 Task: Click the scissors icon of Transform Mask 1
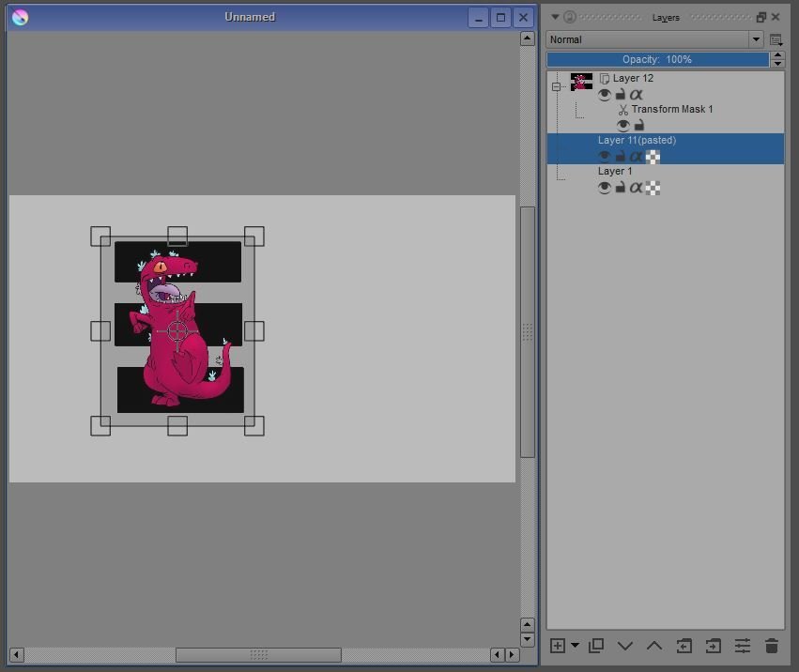click(x=622, y=110)
